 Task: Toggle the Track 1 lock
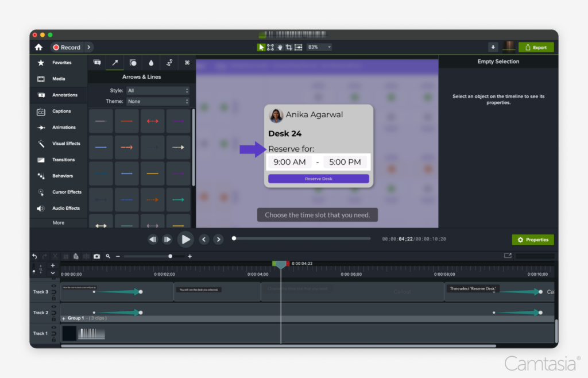tap(53, 340)
